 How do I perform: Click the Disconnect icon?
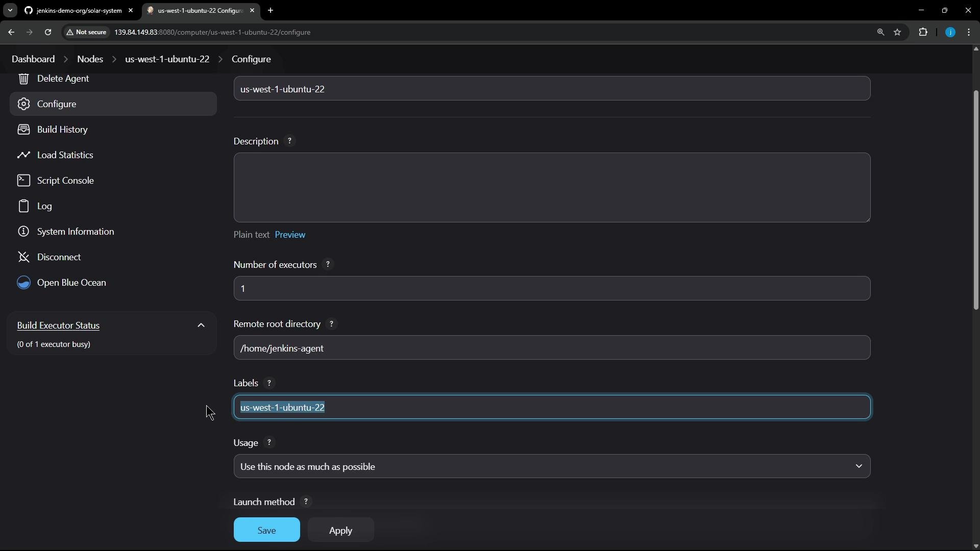pos(23,257)
